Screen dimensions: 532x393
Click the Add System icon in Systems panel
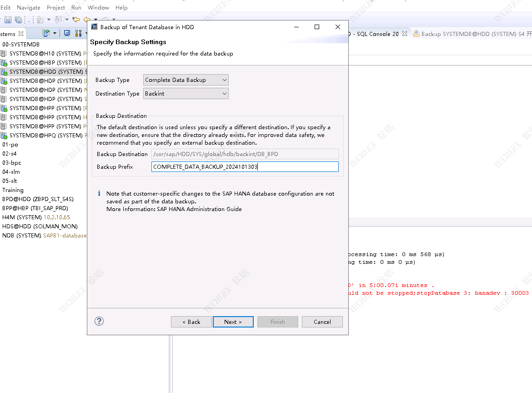click(46, 33)
